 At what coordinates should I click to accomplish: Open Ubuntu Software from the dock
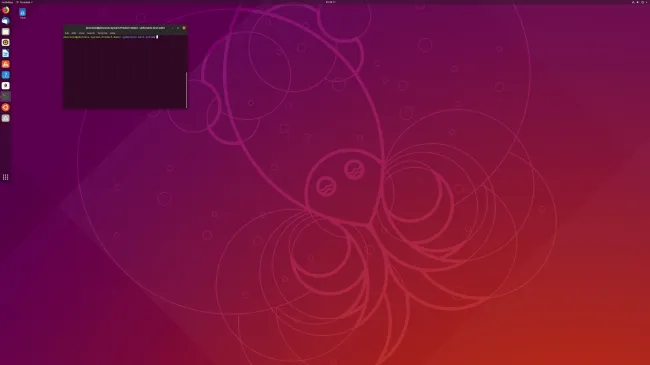[5, 64]
